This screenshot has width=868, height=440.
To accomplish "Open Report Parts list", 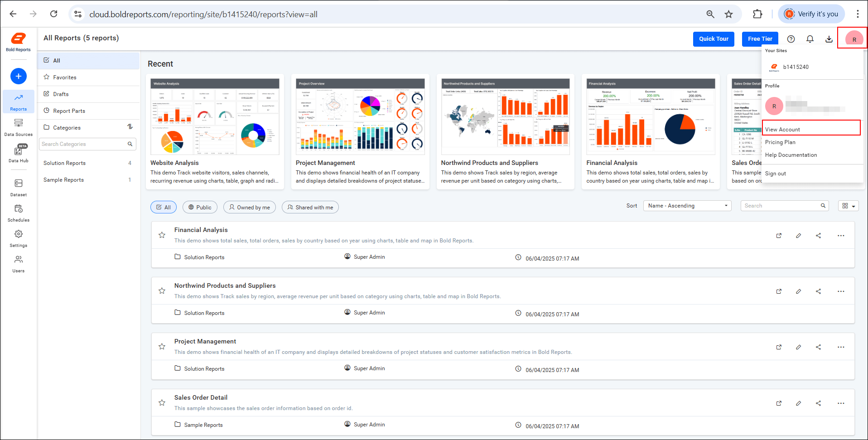I will (x=88, y=111).
